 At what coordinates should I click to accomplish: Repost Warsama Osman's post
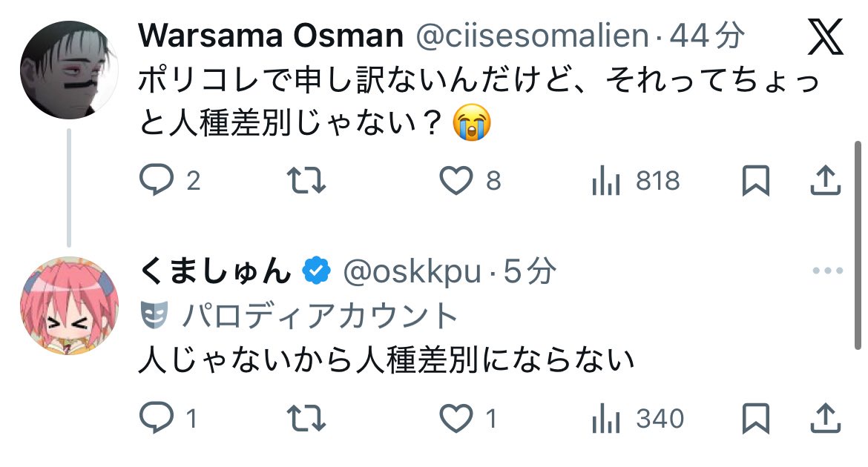point(306,181)
